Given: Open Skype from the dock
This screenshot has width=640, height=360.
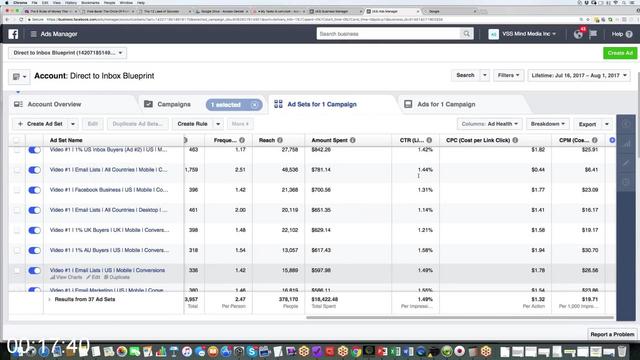Looking at the screenshot, I should [252, 351].
